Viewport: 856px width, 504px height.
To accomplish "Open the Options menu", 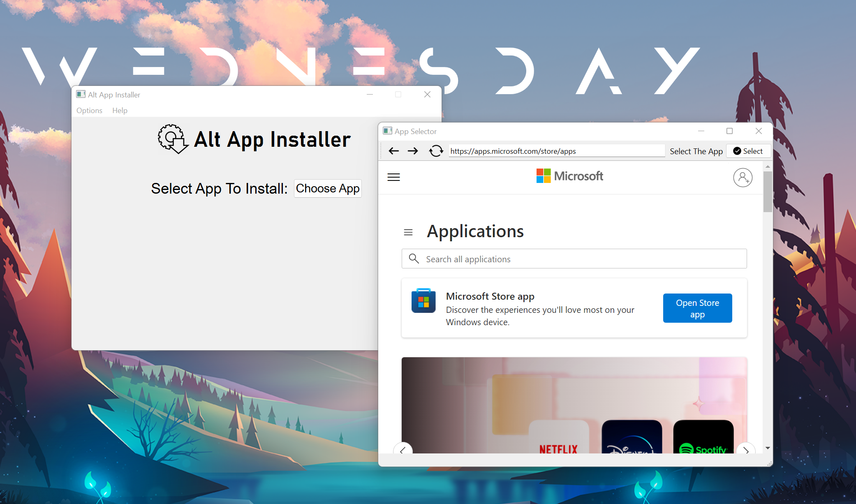I will pyautogui.click(x=89, y=110).
